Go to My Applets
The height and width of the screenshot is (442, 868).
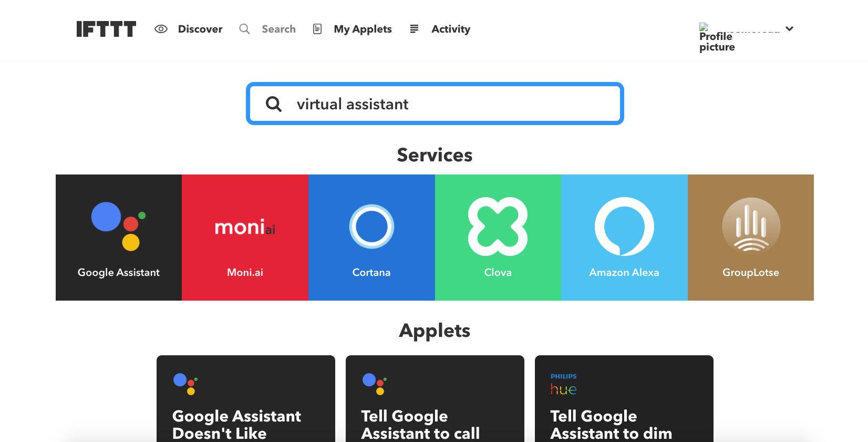(363, 29)
